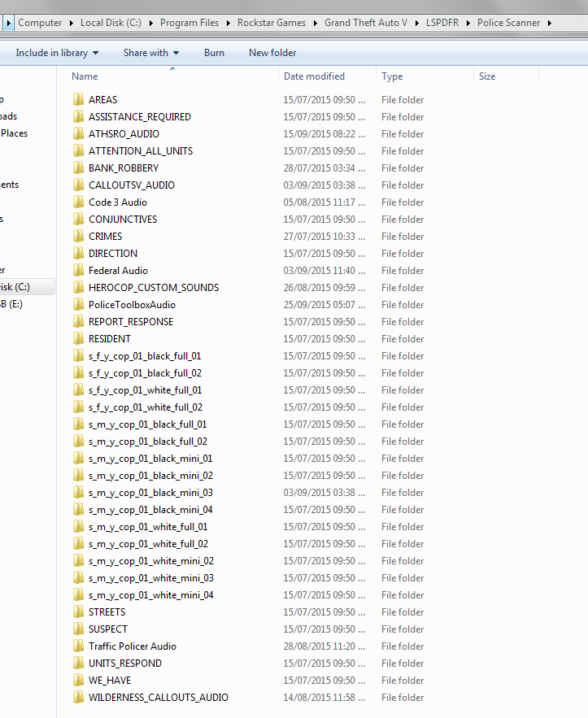588x718 pixels.
Task: Click the CALLOUTSV_AUDIO folder icon
Action: [x=78, y=185]
